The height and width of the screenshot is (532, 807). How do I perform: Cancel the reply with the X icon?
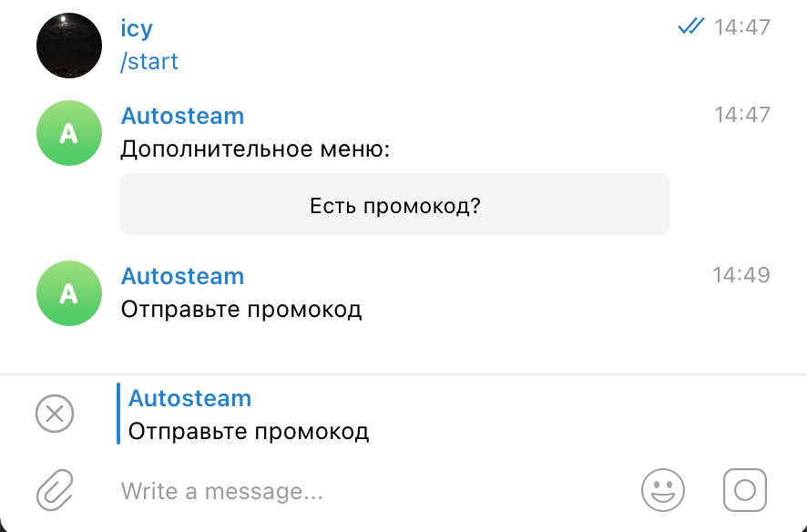click(55, 414)
